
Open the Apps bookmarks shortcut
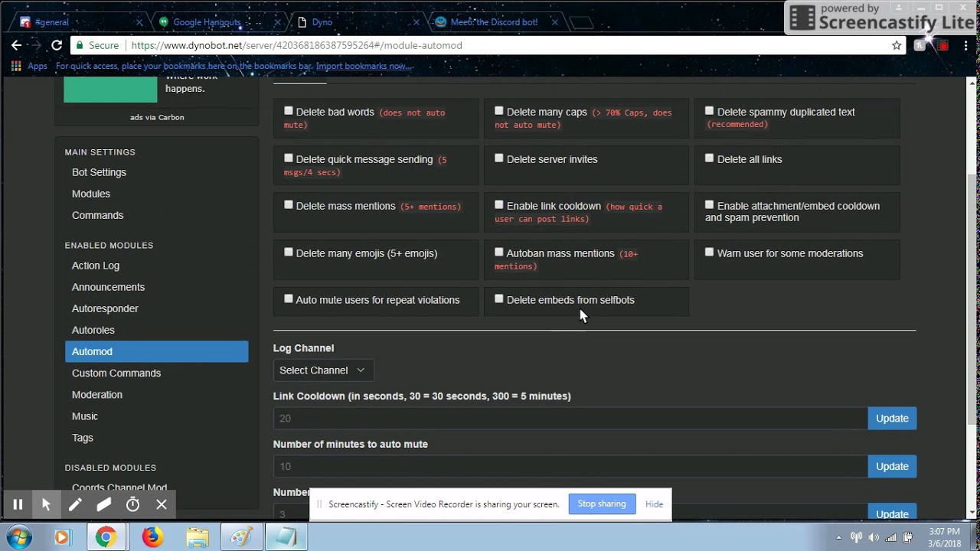pyautogui.click(x=30, y=66)
